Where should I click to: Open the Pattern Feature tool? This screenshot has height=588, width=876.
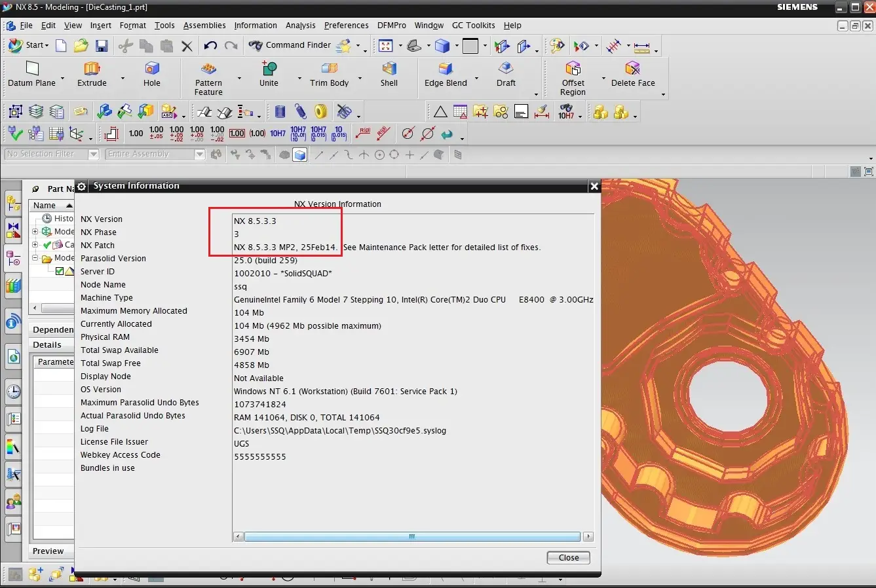(x=208, y=79)
